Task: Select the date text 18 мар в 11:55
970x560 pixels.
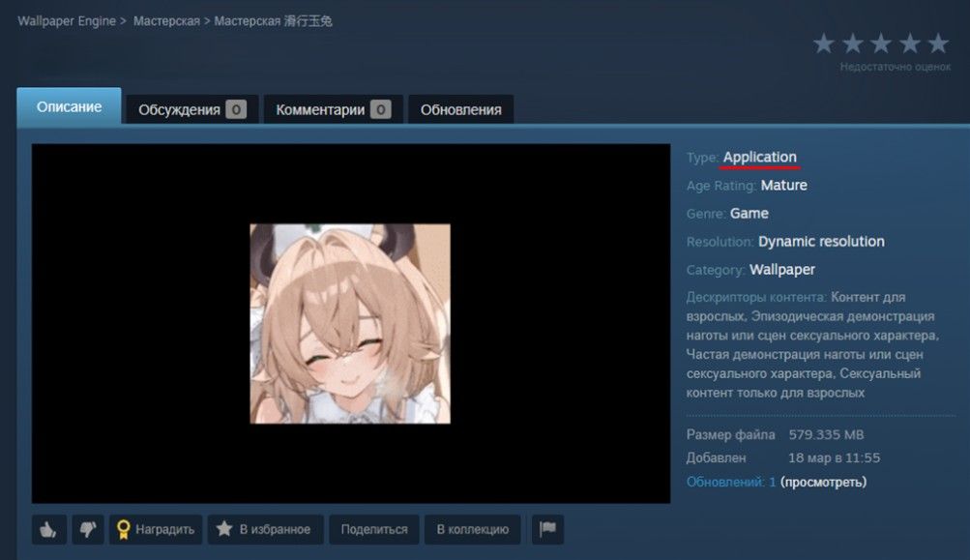Action: pyautogui.click(x=834, y=457)
